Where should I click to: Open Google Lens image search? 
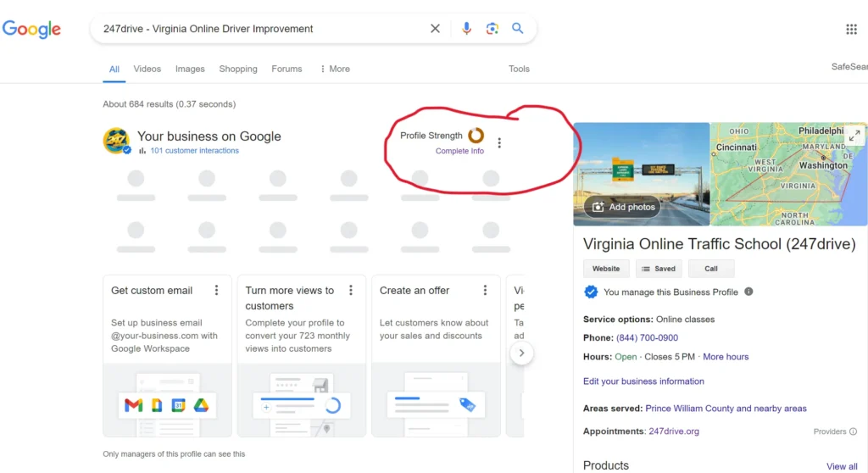click(x=492, y=28)
